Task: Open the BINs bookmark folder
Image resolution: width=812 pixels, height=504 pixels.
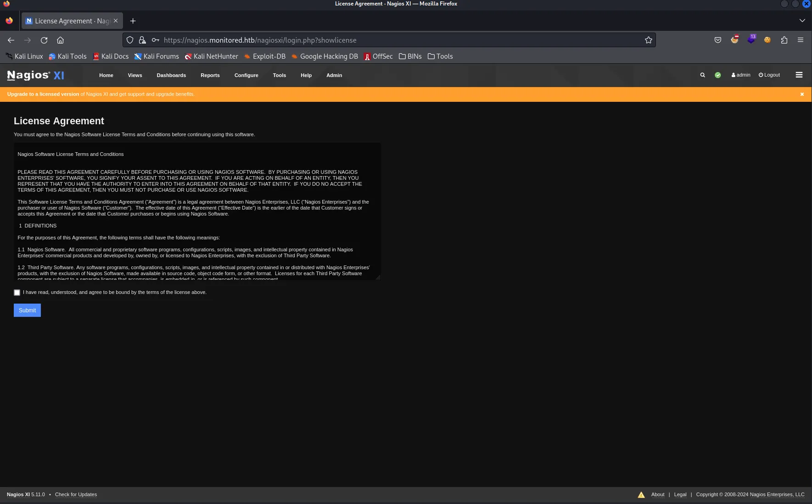Action: click(410, 56)
